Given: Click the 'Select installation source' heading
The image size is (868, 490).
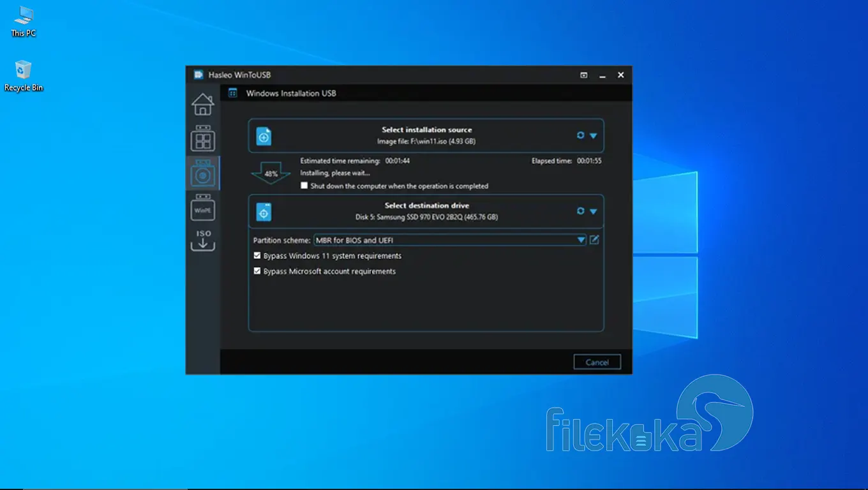Looking at the screenshot, I should 427,130.
